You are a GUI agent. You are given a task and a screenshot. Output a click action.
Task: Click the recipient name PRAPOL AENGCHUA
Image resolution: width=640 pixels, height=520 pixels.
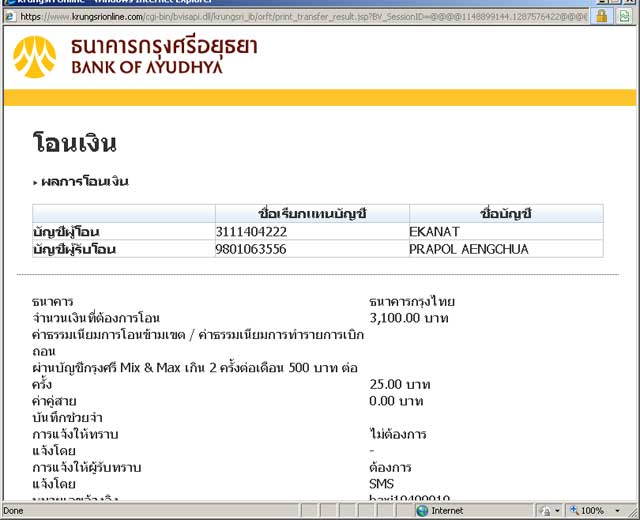point(468,249)
